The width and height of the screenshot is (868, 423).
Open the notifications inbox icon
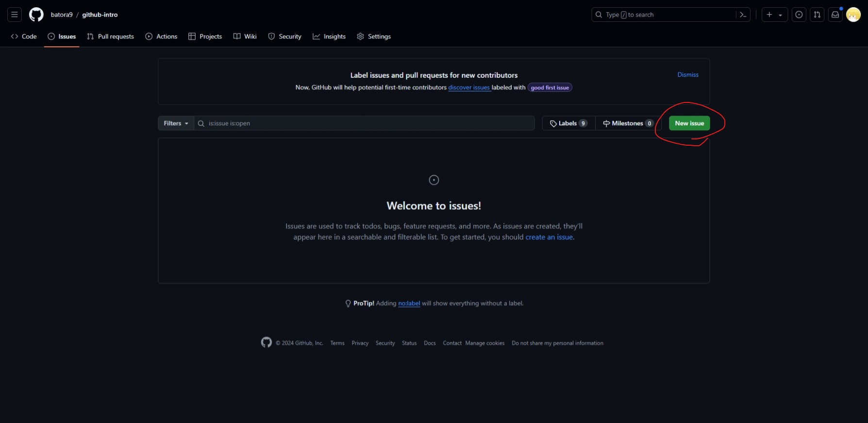click(x=835, y=15)
